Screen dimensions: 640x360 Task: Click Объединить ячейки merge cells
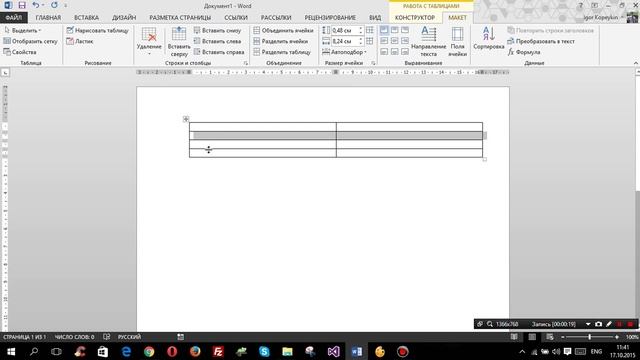[x=284, y=31]
